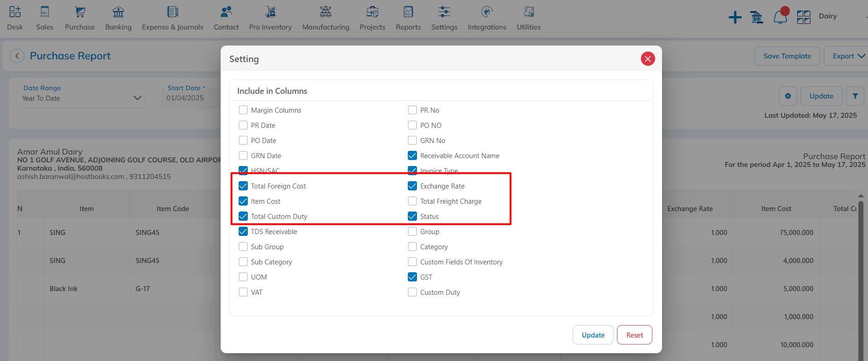Click Save Template button
The height and width of the screenshot is (361, 868).
(x=787, y=56)
